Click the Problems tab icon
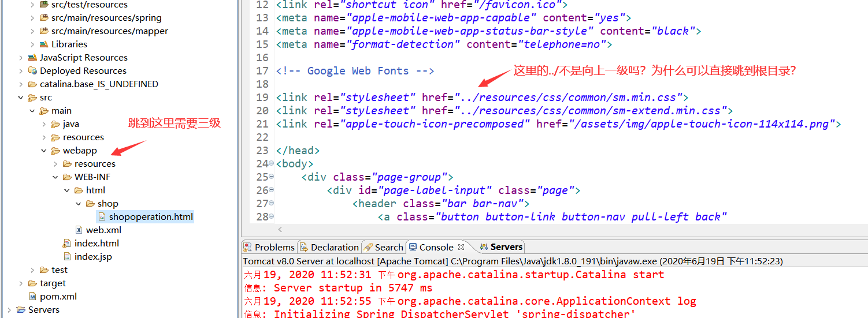This screenshot has width=868, height=318. click(x=248, y=247)
